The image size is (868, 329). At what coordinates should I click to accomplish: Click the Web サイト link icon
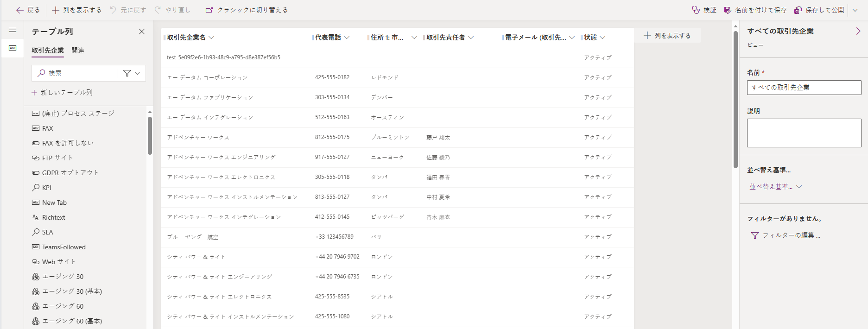coord(36,262)
